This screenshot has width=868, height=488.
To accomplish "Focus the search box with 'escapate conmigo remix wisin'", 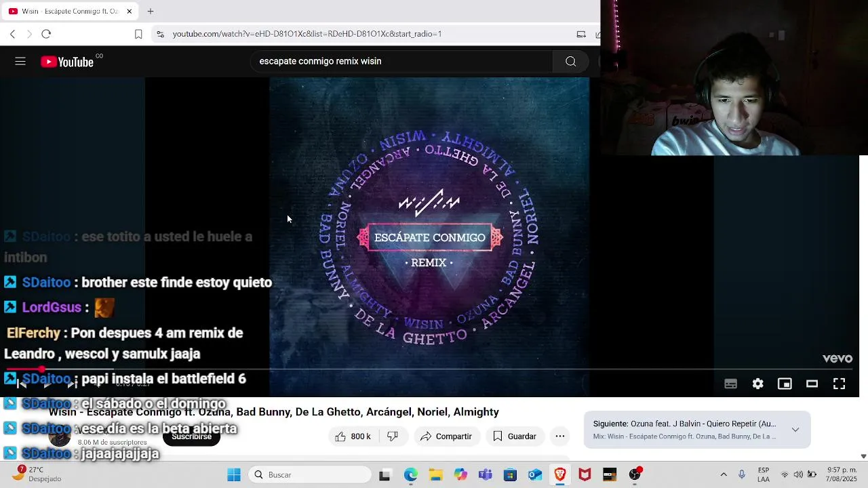I will (x=401, y=62).
